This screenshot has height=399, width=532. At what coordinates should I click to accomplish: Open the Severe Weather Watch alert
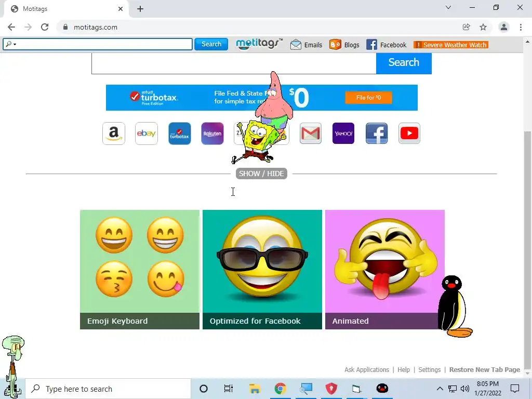[451, 45]
